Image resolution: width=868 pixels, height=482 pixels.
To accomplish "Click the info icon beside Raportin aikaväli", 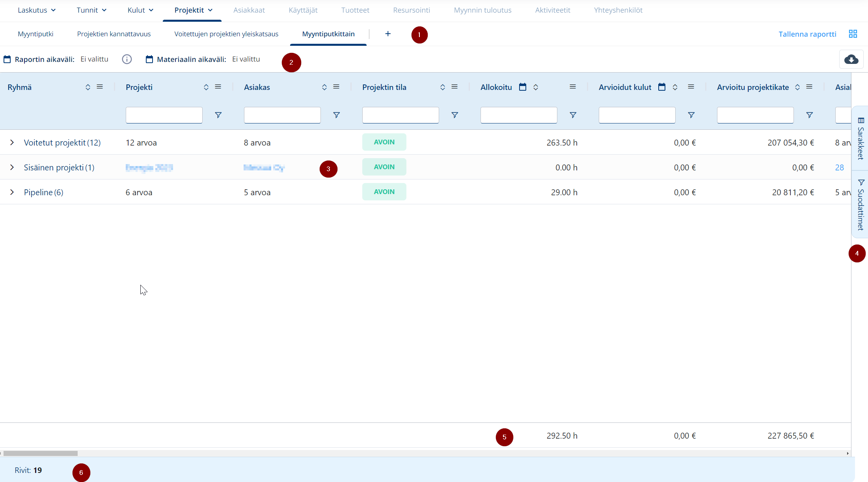I will pos(127,59).
